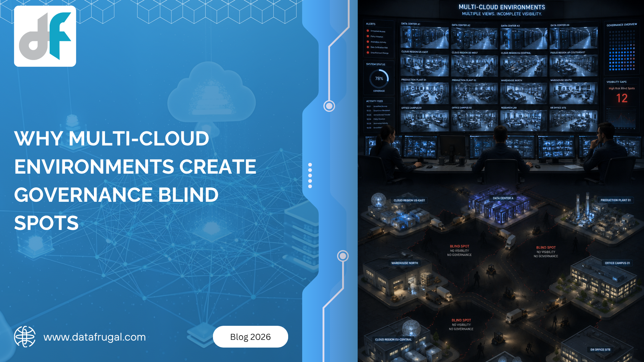Click the 78% coverage progress ring
Screen dimensions: 644x362
pyautogui.click(x=379, y=79)
